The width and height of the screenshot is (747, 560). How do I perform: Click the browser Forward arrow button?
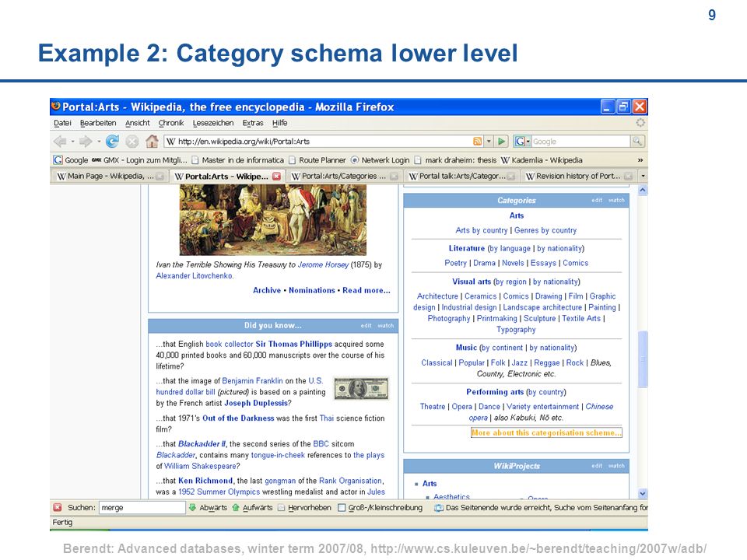point(86,142)
